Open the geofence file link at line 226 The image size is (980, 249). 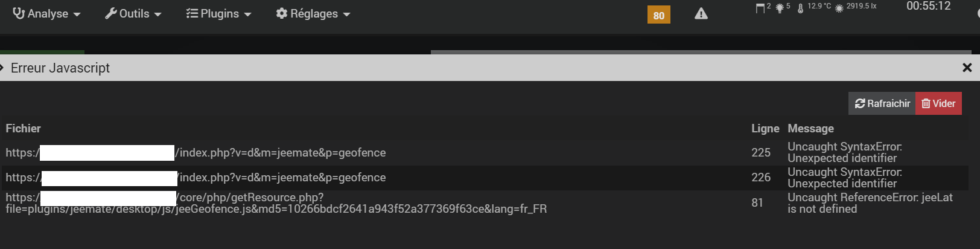click(282, 178)
